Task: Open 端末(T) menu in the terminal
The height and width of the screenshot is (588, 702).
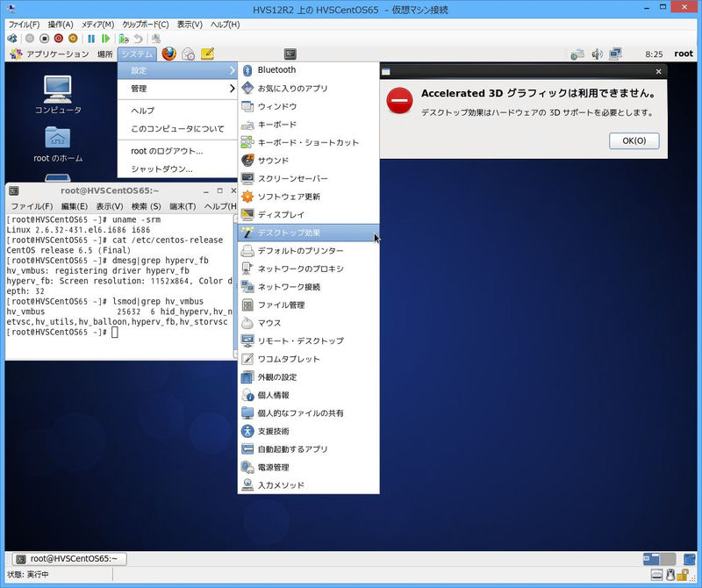Action: 183,206
